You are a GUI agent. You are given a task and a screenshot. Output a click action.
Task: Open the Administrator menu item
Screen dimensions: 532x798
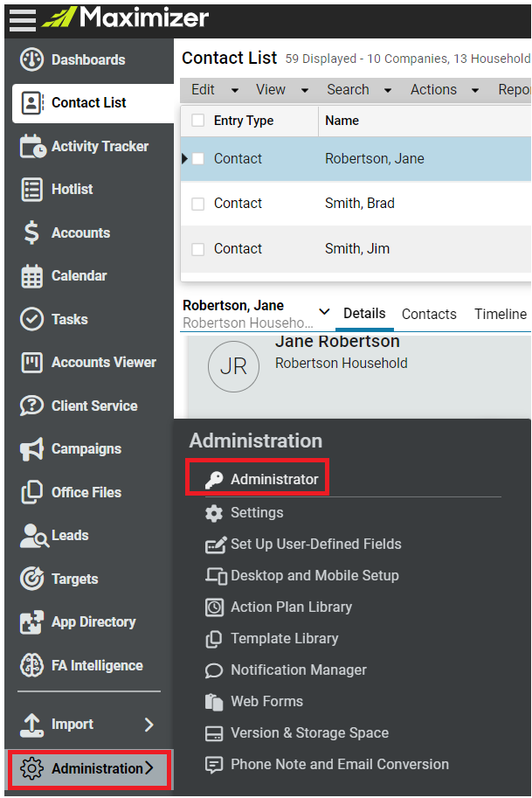pyautogui.click(x=274, y=479)
